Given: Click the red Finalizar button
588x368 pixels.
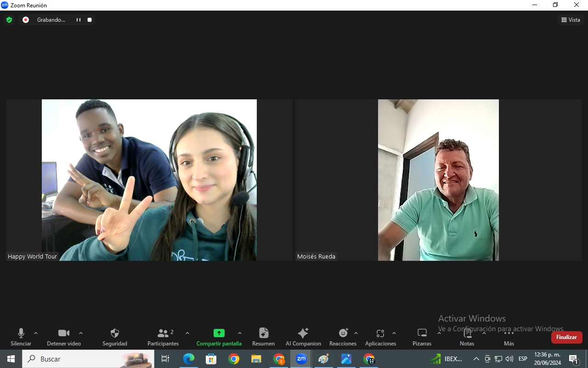Looking at the screenshot, I should click(567, 337).
